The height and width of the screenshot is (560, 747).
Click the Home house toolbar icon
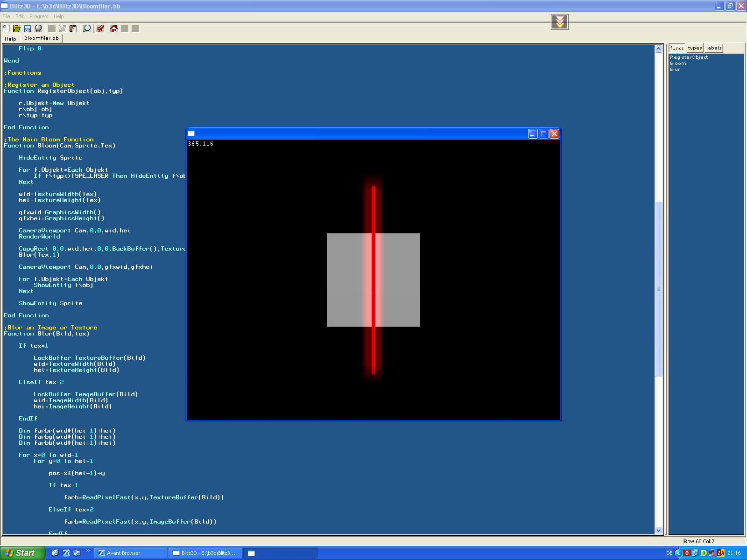[x=113, y=28]
